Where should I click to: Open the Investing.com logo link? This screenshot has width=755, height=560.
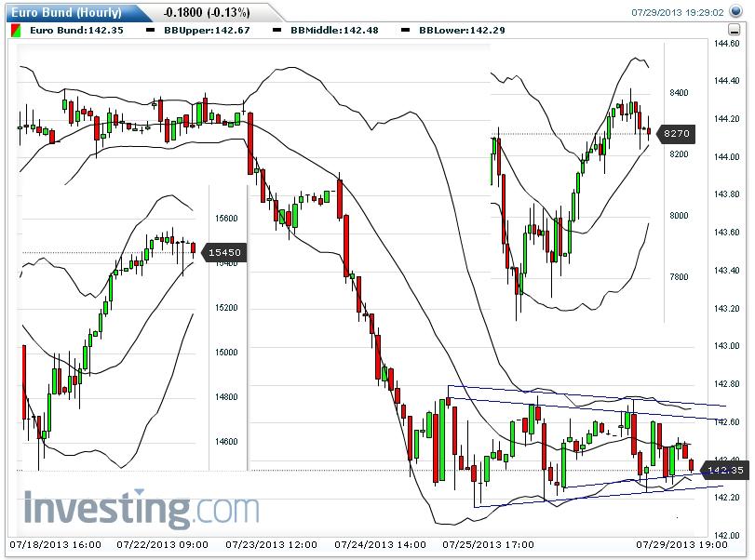click(142, 511)
